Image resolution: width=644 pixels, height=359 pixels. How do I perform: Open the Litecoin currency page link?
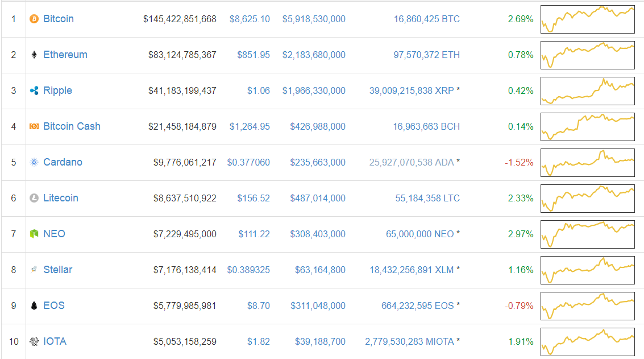click(61, 198)
